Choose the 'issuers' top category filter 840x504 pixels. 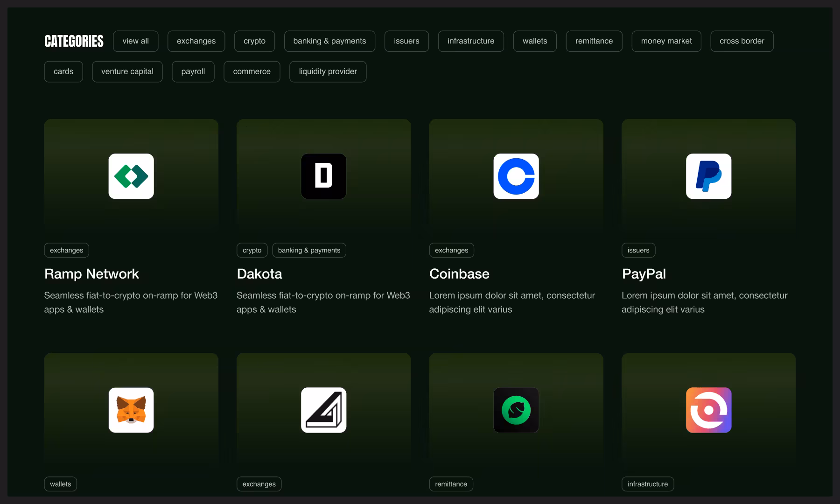(406, 41)
